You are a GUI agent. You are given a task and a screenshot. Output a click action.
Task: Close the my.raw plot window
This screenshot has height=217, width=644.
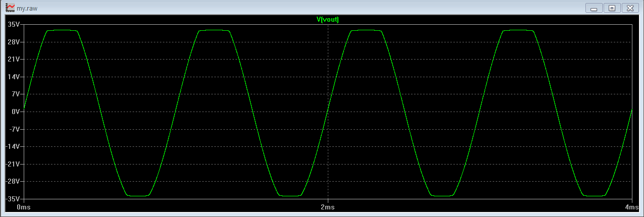(630, 8)
